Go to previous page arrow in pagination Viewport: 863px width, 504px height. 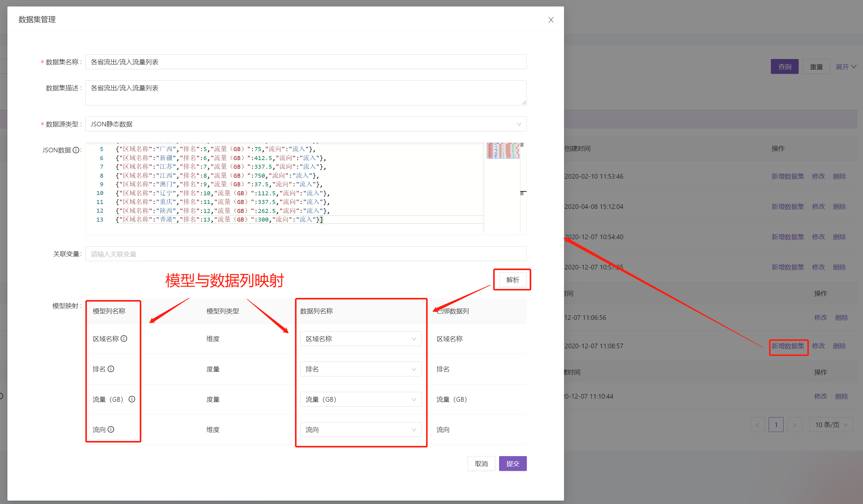click(x=757, y=425)
